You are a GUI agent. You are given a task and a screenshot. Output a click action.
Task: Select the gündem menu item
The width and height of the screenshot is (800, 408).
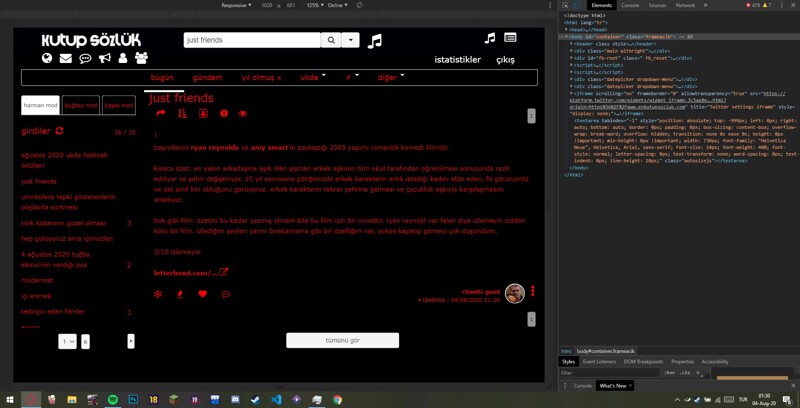207,78
